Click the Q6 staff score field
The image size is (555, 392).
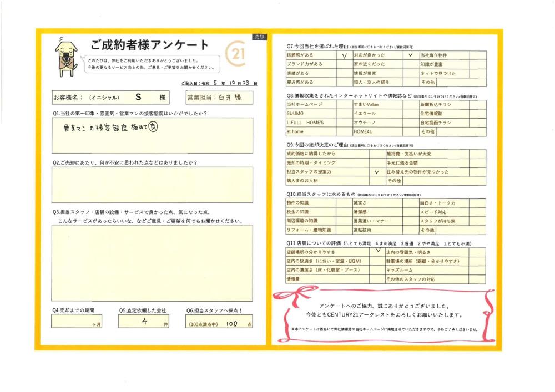[219, 322]
